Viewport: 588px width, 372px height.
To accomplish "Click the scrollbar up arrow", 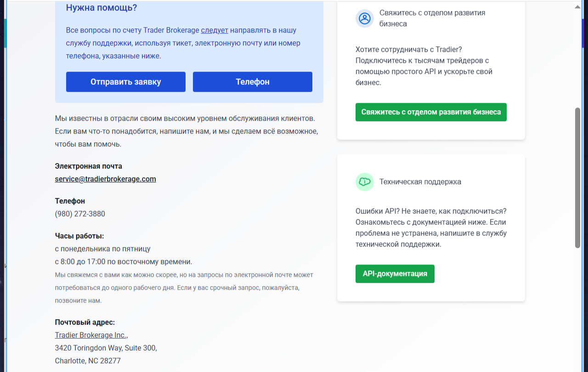I will coord(578,7).
